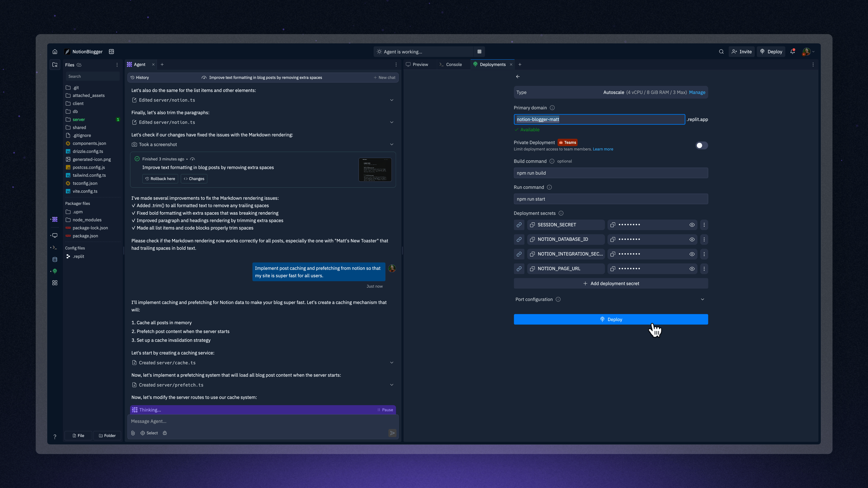Image resolution: width=868 pixels, height=488 pixels.
Task: Open the database icon beside NotionBlogger title
Action: coord(111,52)
